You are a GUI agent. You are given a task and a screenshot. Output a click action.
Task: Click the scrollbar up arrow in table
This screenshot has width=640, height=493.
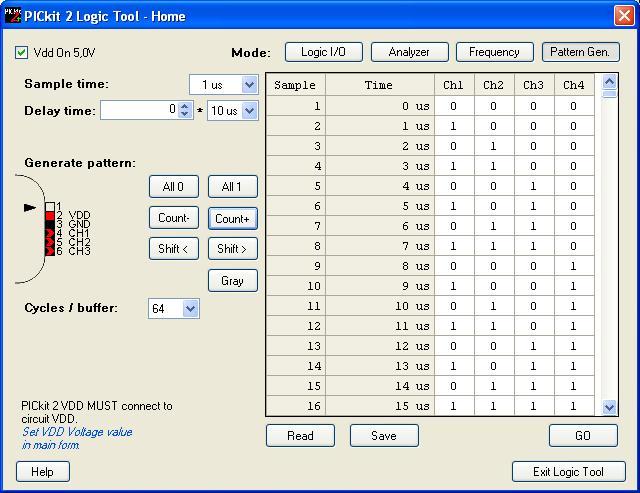click(x=609, y=82)
